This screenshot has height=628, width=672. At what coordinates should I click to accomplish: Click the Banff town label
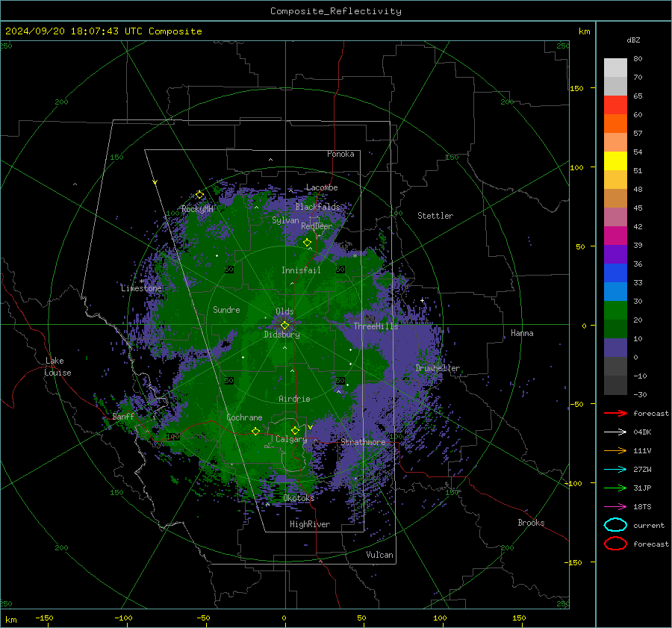(123, 417)
